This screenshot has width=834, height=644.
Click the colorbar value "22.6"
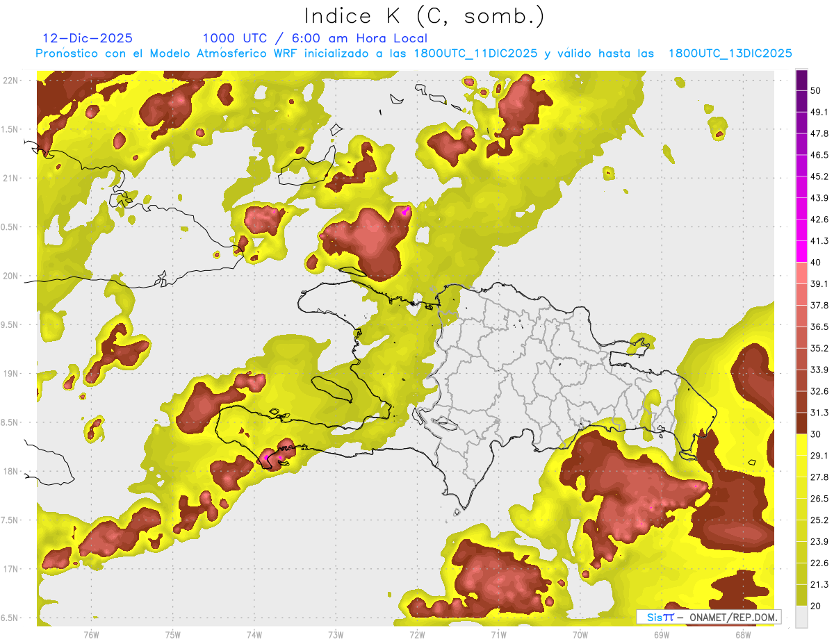819,563
